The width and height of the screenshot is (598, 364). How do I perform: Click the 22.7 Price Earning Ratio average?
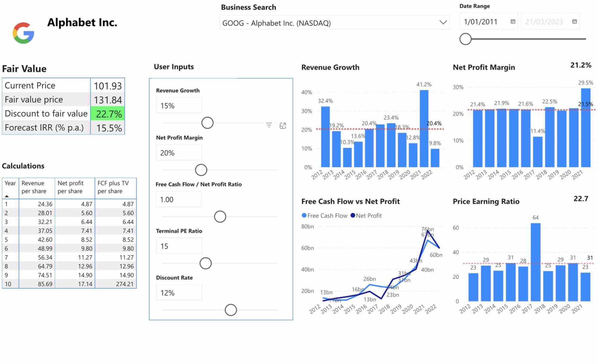(581, 199)
